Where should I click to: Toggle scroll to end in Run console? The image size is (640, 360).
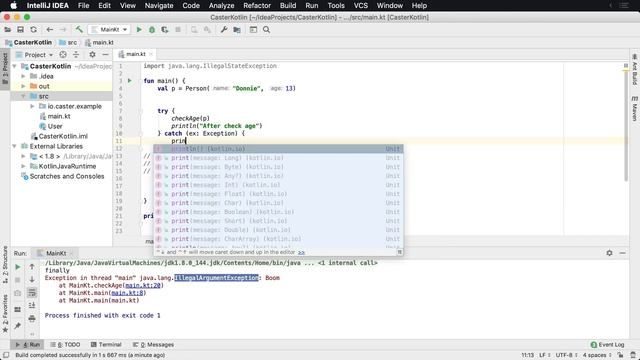point(32,305)
